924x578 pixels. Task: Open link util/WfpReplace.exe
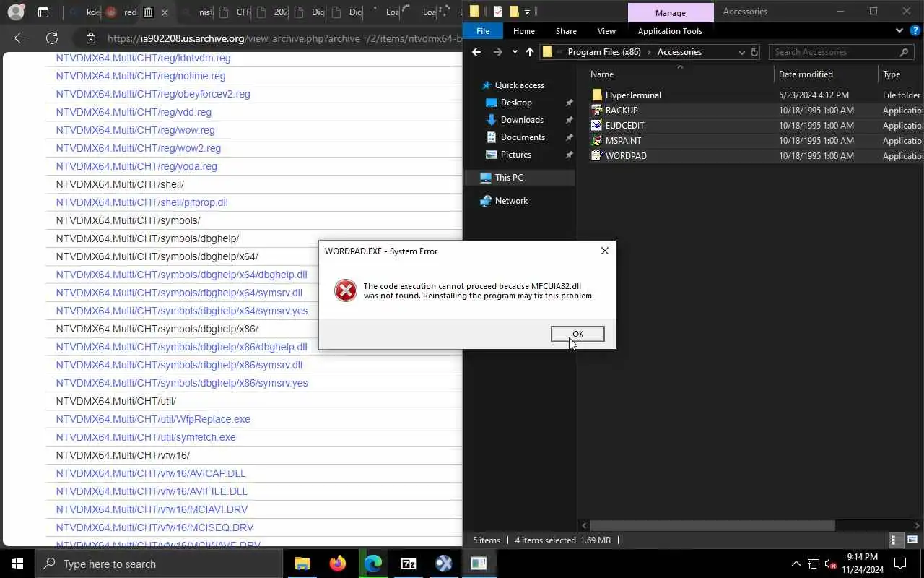pos(153,419)
